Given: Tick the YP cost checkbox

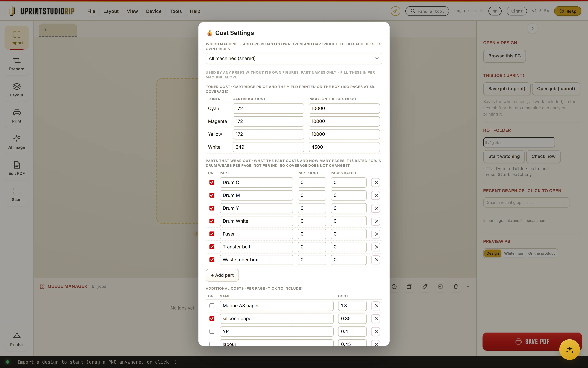Looking at the screenshot, I should (212, 331).
